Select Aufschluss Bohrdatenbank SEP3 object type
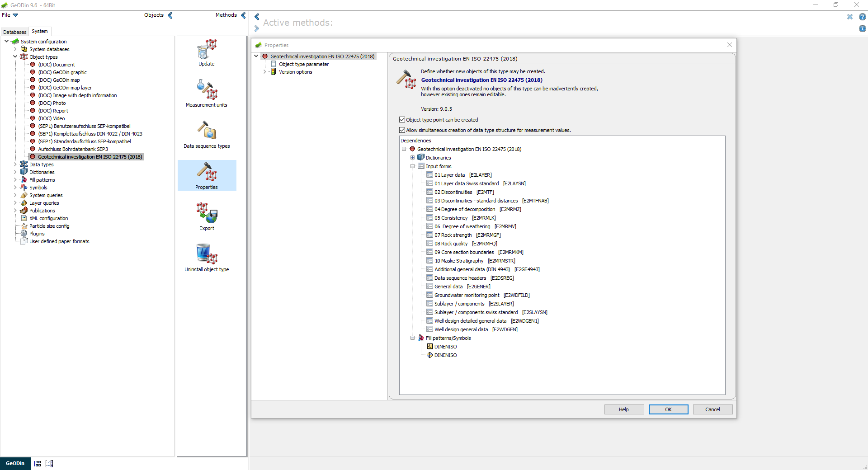The height and width of the screenshot is (470, 868). coord(73,149)
